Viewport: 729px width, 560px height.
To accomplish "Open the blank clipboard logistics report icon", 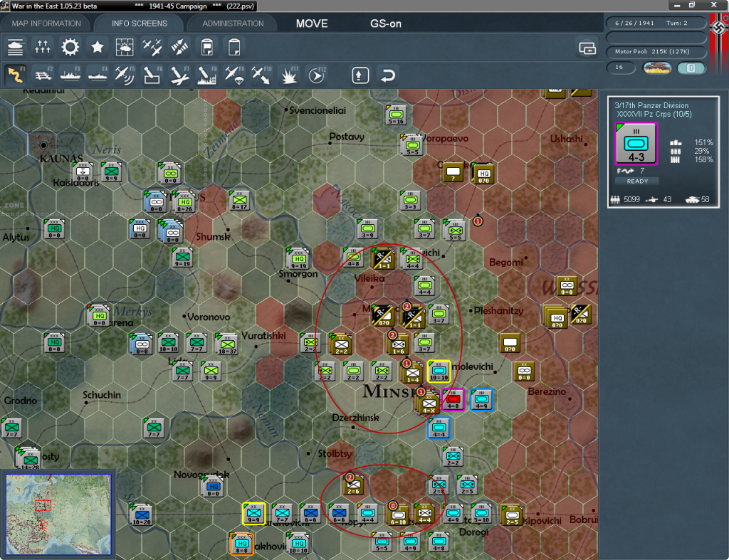I will coord(234,47).
